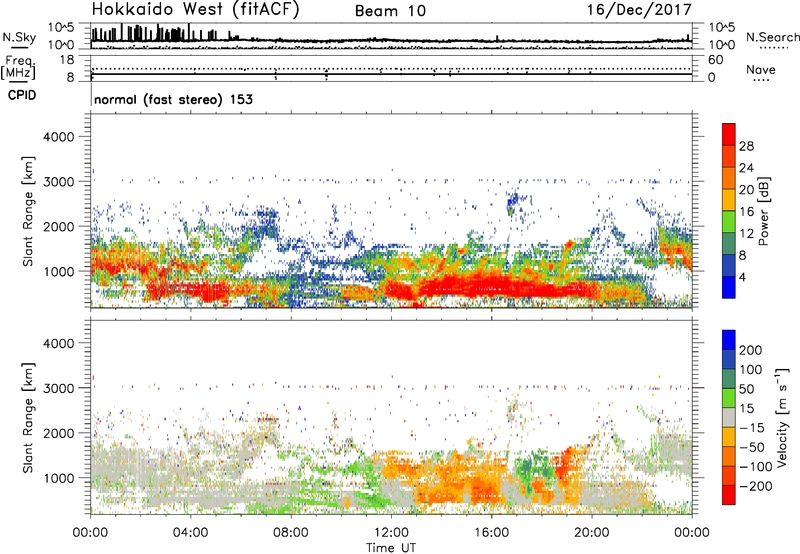The height and width of the screenshot is (554, 800).
Task: Click the '28' Power colorbar tick label
Action: point(746,146)
